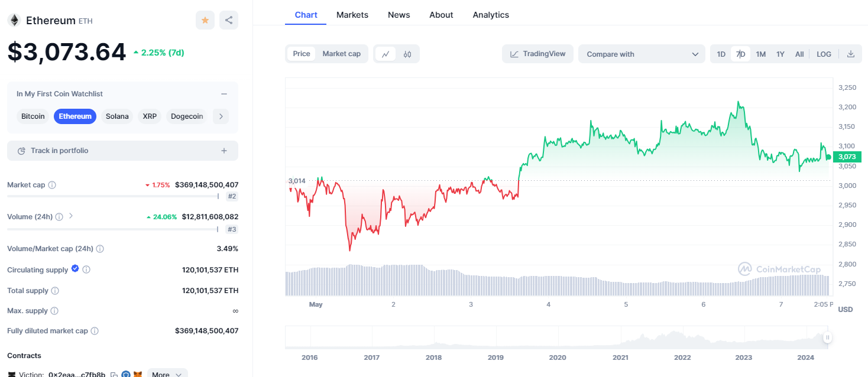Click the $12,811,608,082 volume value

click(x=210, y=217)
